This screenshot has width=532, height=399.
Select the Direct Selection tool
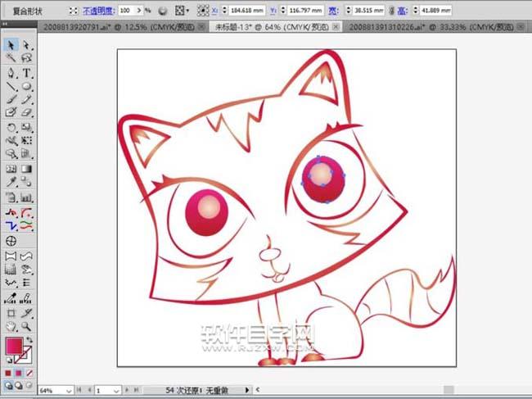coord(26,45)
